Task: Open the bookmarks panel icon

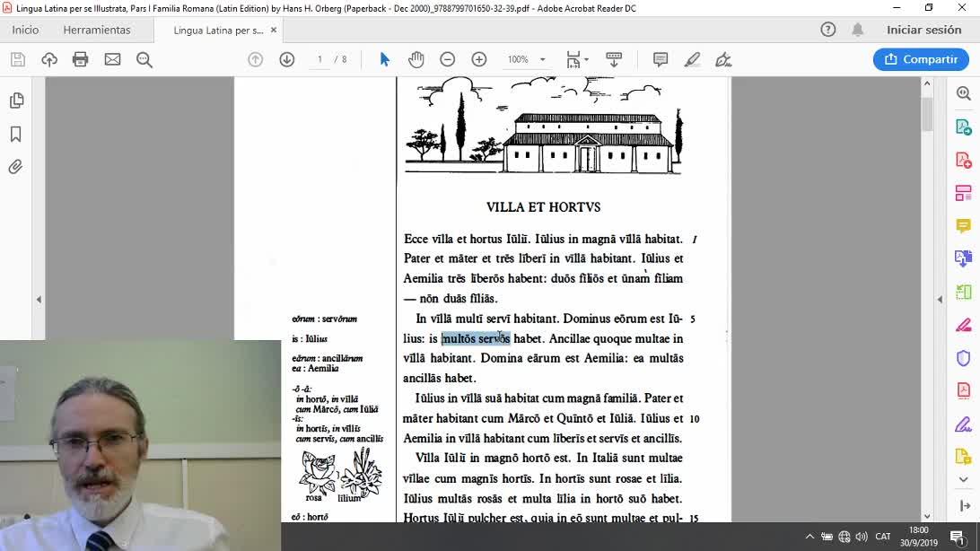Action: 16,134
